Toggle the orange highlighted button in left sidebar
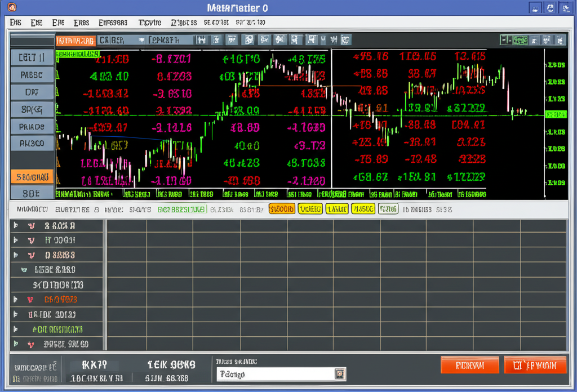The image size is (577, 392). click(32, 177)
